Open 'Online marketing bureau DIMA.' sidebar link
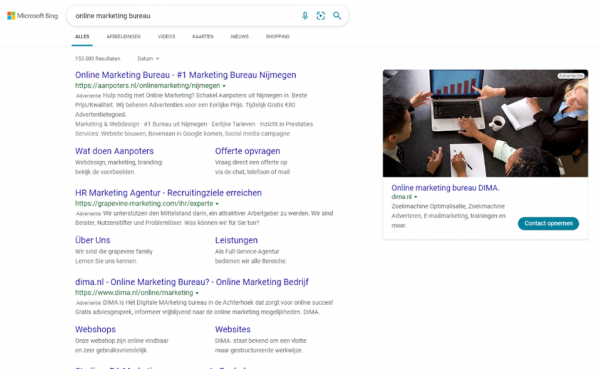The width and height of the screenshot is (600, 369). [x=445, y=188]
